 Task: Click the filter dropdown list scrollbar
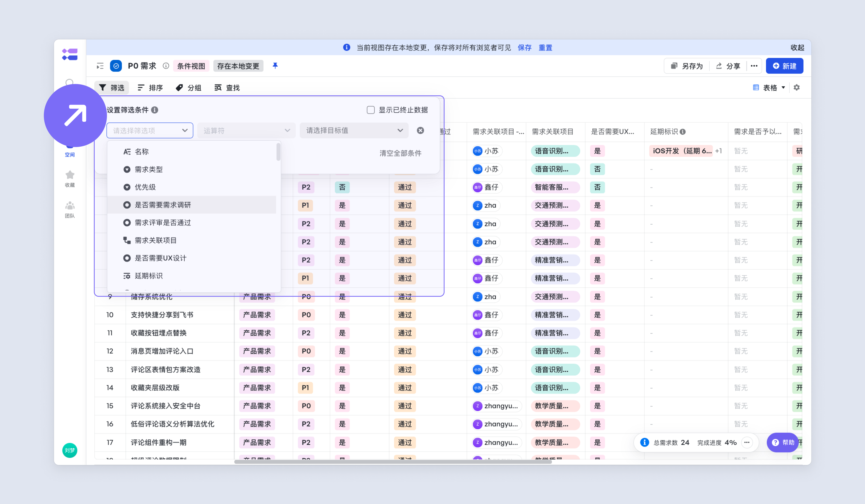[x=278, y=152]
